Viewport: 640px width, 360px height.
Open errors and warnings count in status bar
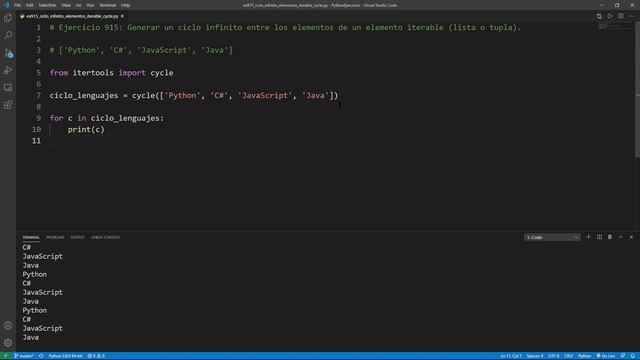pos(96,356)
